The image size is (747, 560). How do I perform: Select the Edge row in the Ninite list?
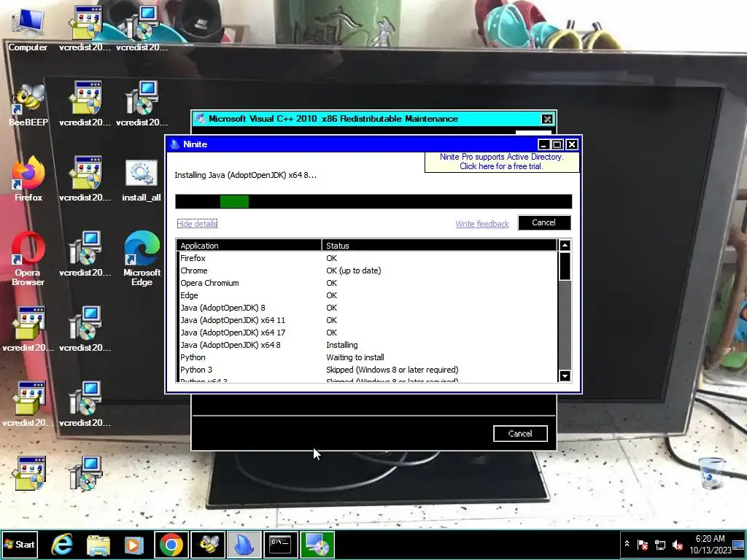click(367, 295)
